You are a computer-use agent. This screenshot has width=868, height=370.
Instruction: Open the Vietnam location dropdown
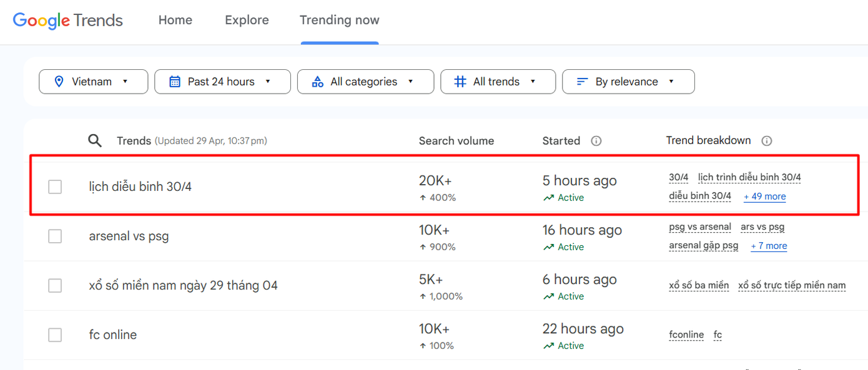93,81
